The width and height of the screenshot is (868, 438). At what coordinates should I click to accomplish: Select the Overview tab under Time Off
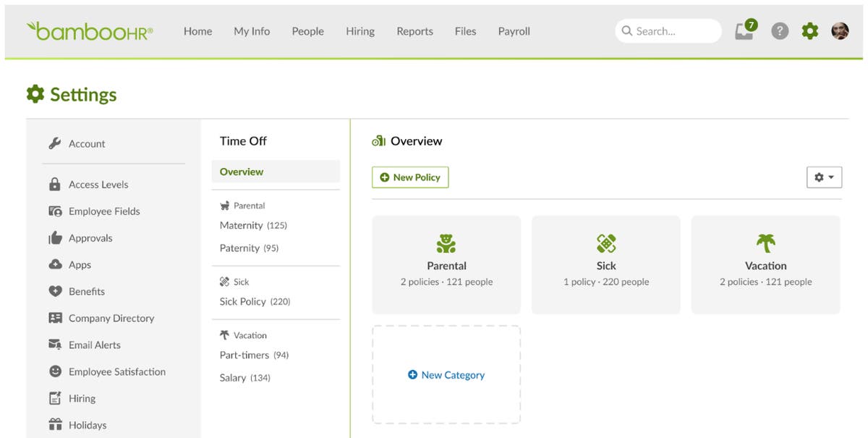(241, 172)
